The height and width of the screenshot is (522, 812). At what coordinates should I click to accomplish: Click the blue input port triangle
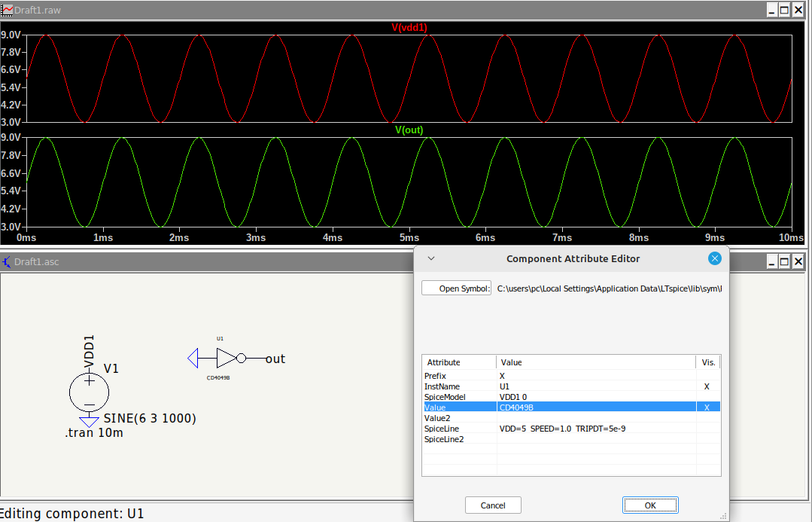pyautogui.click(x=193, y=358)
